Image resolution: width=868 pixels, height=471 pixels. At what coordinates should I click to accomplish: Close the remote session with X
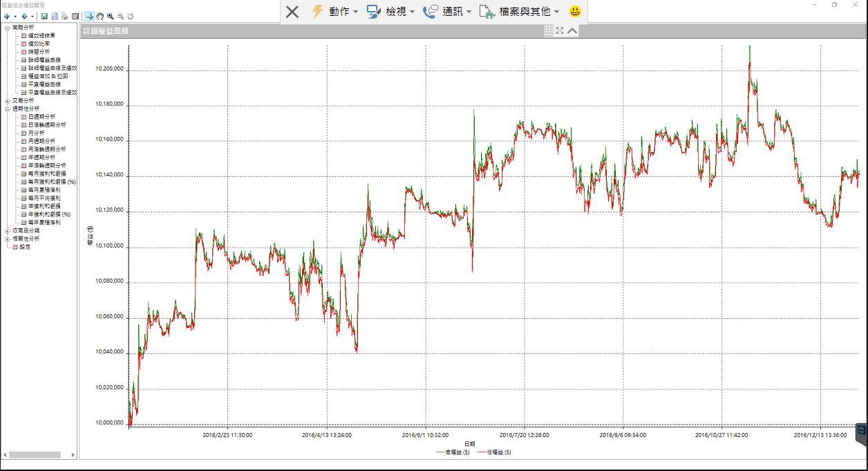point(292,12)
